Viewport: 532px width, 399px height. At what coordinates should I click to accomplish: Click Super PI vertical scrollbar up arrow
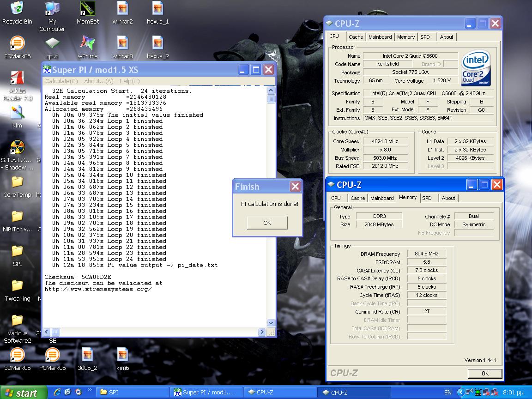click(271, 90)
